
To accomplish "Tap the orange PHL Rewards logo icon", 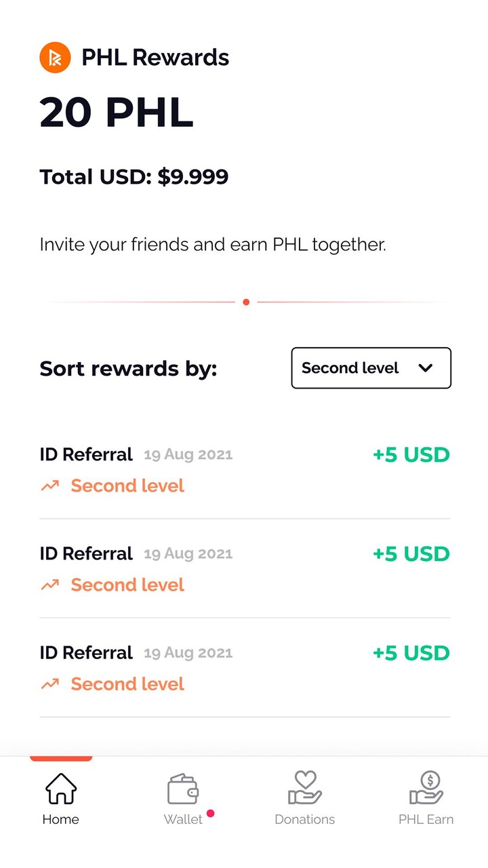I will coord(55,58).
